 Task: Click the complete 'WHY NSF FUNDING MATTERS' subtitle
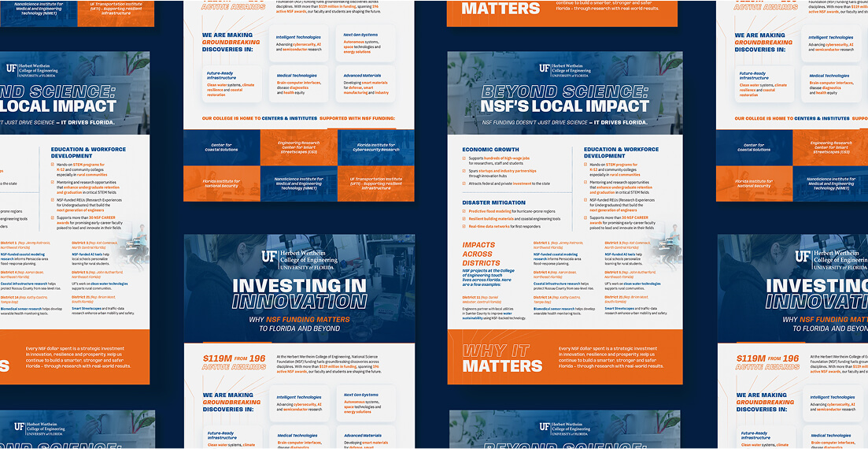click(300, 319)
